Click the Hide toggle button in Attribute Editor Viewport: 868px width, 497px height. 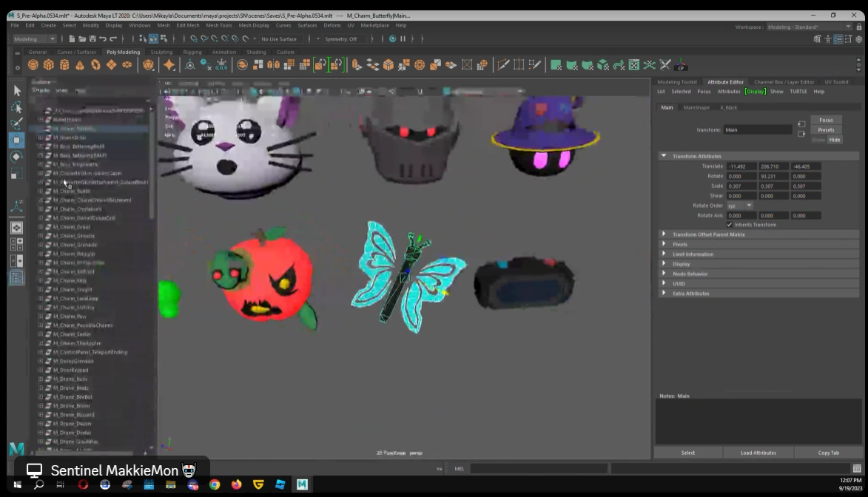(x=835, y=140)
